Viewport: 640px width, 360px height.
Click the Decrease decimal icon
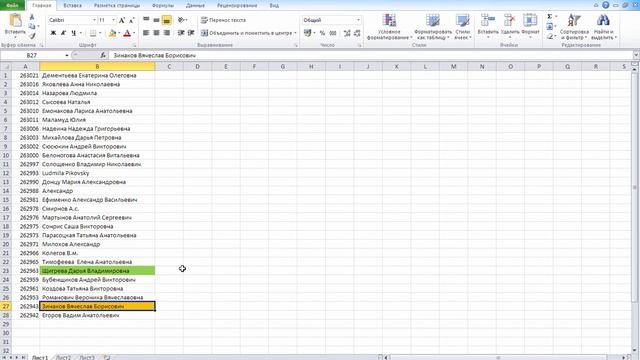click(357, 33)
